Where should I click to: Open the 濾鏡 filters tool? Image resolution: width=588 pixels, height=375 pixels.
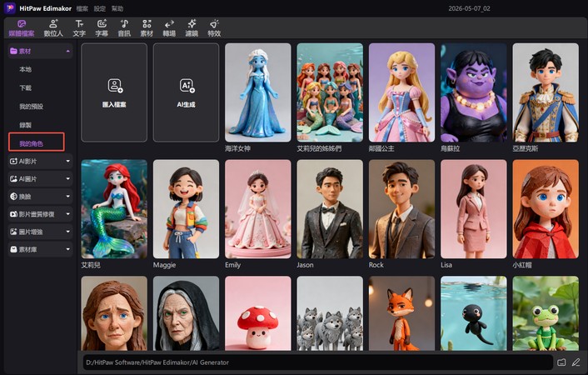point(192,28)
